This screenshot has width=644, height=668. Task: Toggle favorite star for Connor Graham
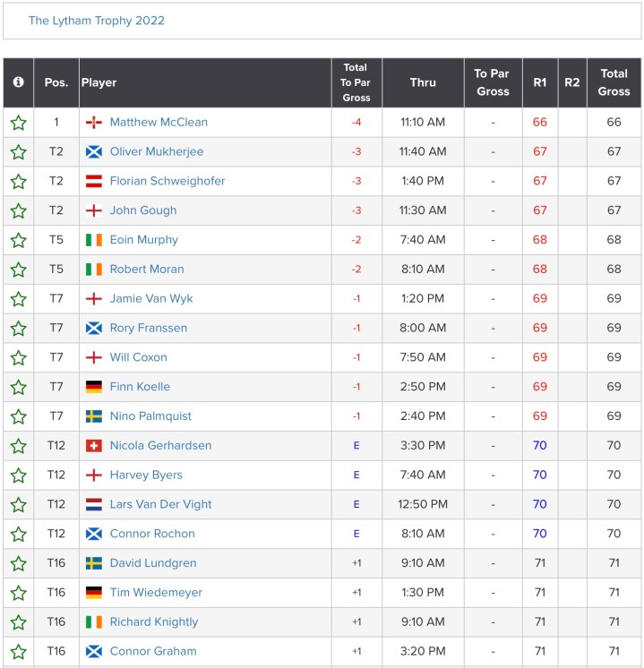pyautogui.click(x=18, y=652)
